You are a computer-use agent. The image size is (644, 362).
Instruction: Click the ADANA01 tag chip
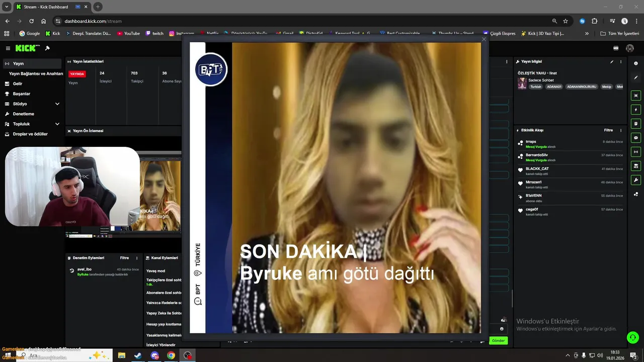coord(554,86)
